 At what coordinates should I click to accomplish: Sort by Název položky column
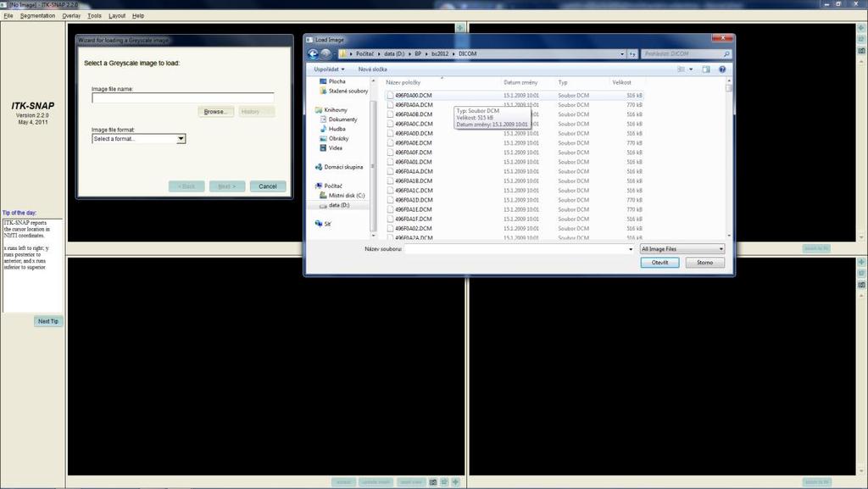[403, 82]
